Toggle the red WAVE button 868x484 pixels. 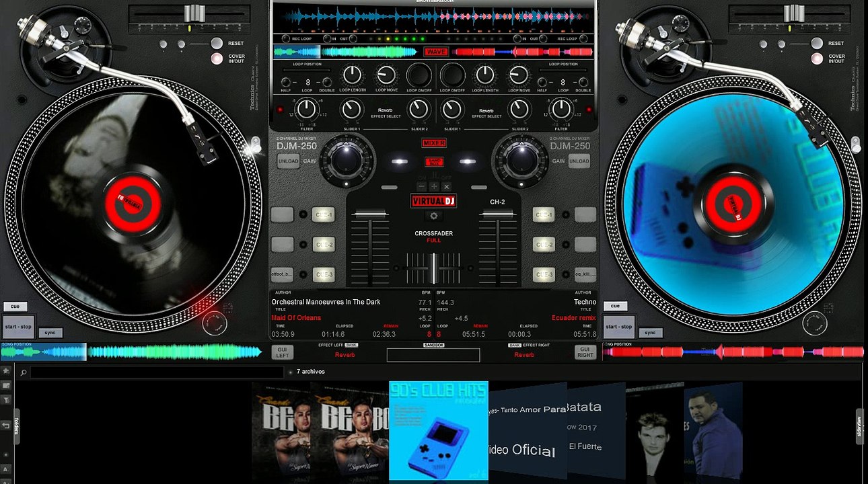click(436, 52)
